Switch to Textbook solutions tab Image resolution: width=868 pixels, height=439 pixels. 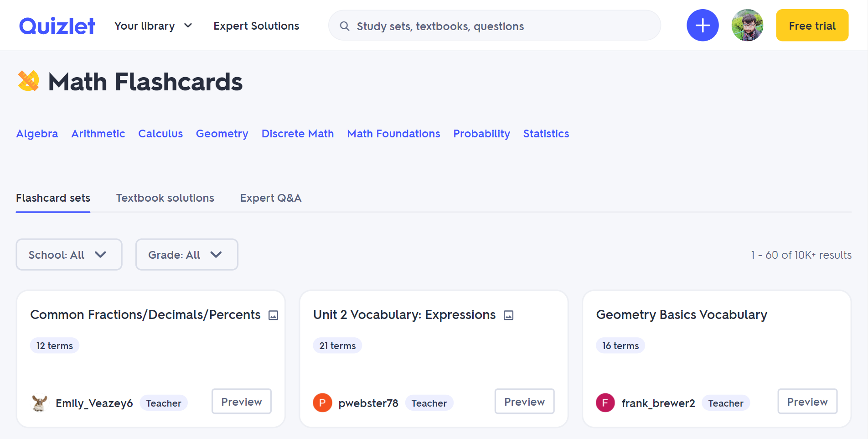click(165, 198)
